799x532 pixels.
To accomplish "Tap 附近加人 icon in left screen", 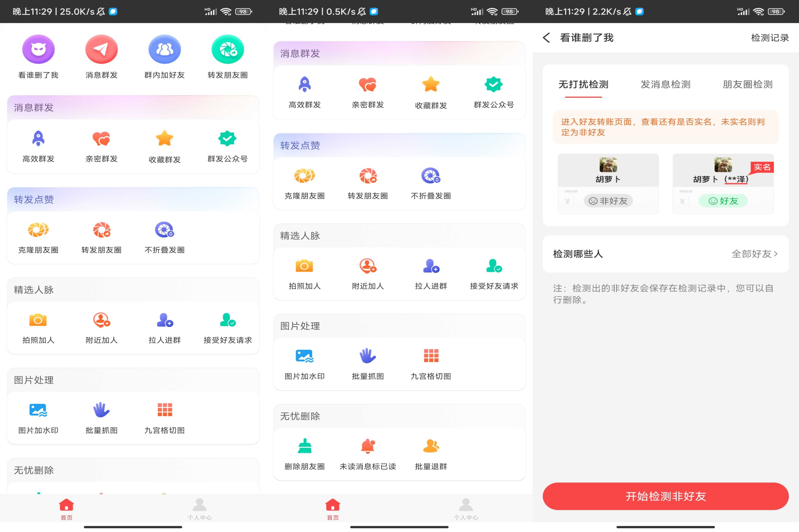I will point(102,320).
